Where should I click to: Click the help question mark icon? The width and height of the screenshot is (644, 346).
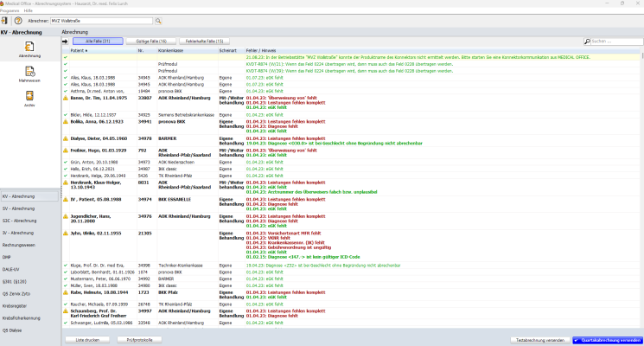point(18,21)
